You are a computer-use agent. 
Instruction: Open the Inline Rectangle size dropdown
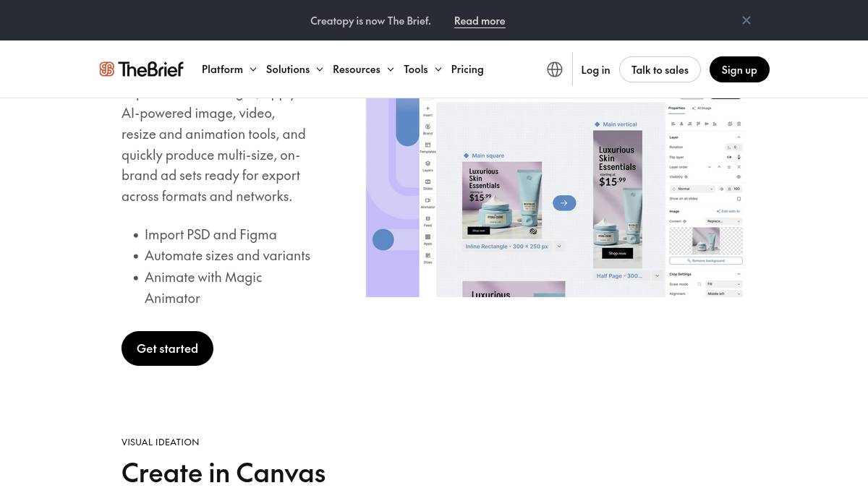coord(559,247)
